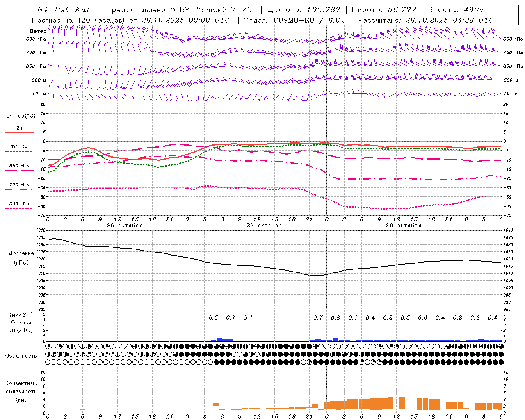The image size is (525, 420).
Task: Click the station name Irk_Ust-Kut
Action: [63, 10]
